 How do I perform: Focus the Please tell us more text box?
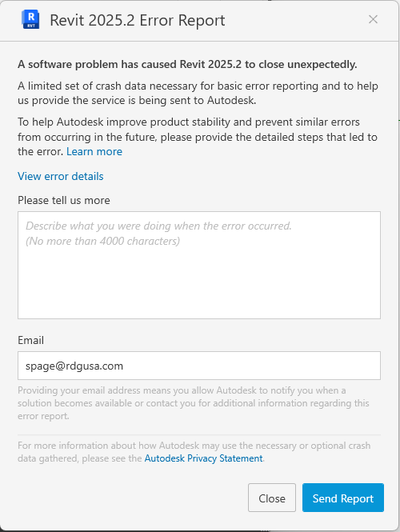click(199, 265)
